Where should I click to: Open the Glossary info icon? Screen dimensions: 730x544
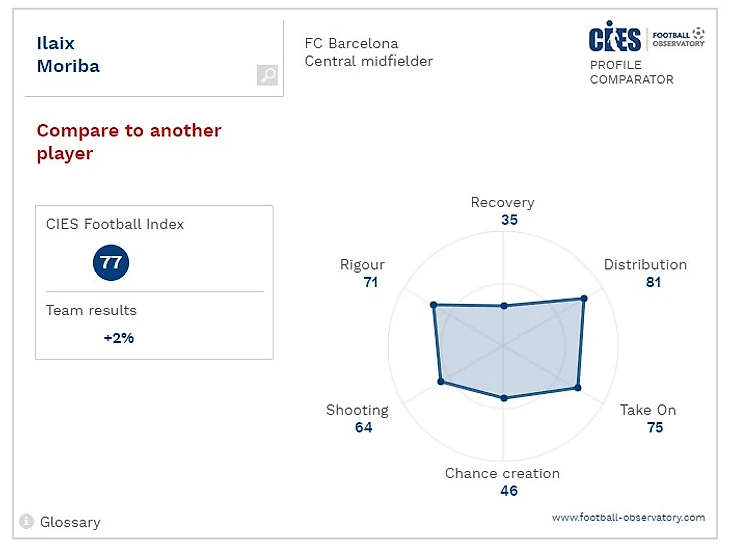click(27, 521)
